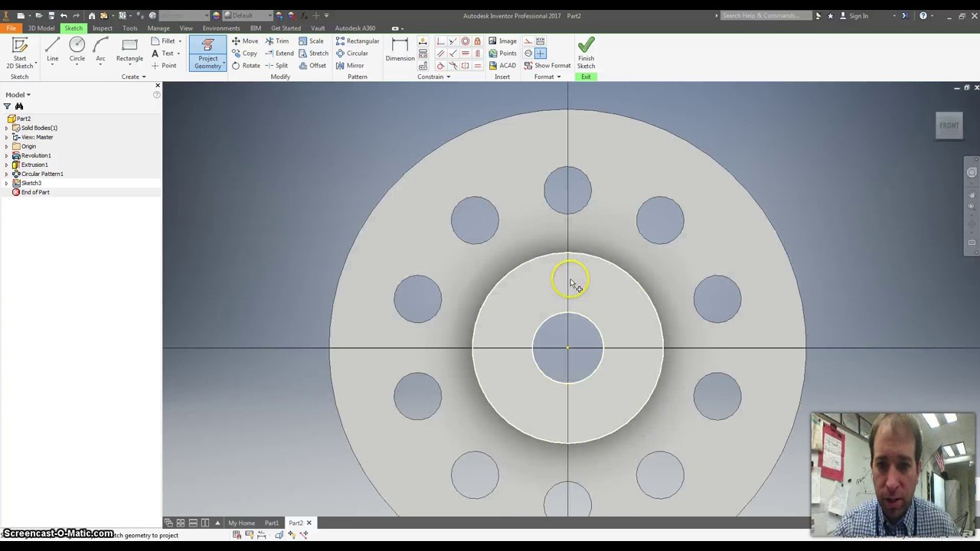
Task: Select the Rotate tool
Action: click(246, 65)
